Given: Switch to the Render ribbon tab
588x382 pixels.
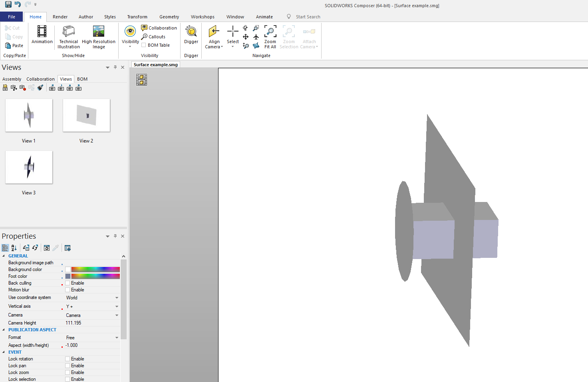Looking at the screenshot, I should tap(60, 17).
